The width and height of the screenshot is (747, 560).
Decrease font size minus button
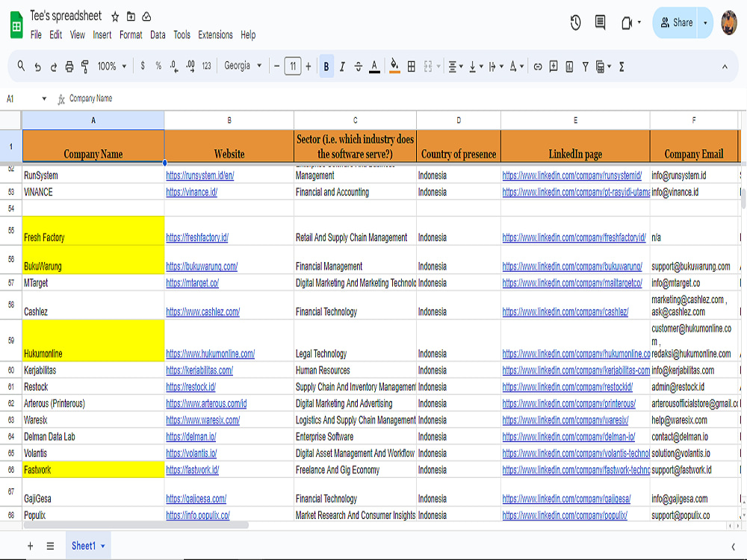277,66
